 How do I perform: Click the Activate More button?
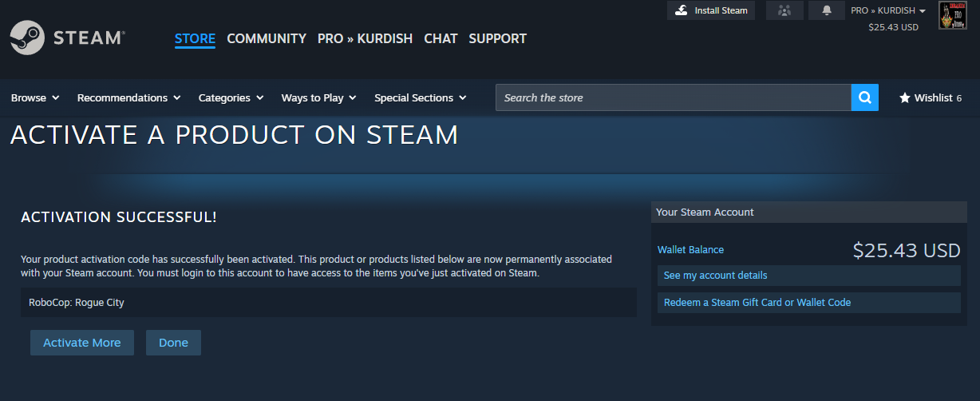pos(82,343)
